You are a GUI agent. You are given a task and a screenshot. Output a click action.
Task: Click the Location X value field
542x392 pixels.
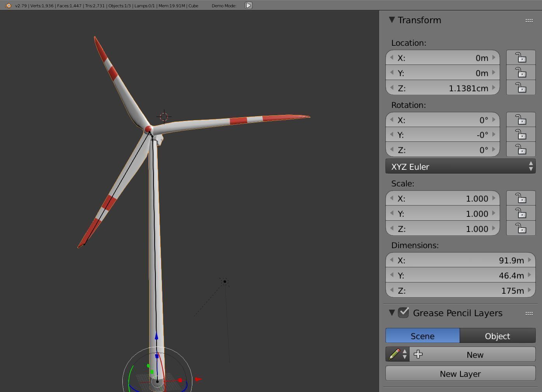click(x=443, y=58)
